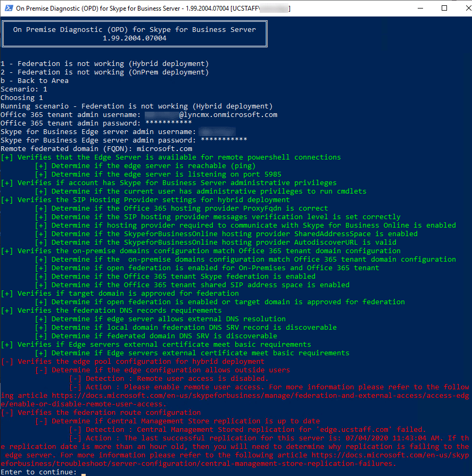Viewport: 472px width, 476px height.
Task: Click the microsoft.com remote federated domain value
Action: pos(164,149)
